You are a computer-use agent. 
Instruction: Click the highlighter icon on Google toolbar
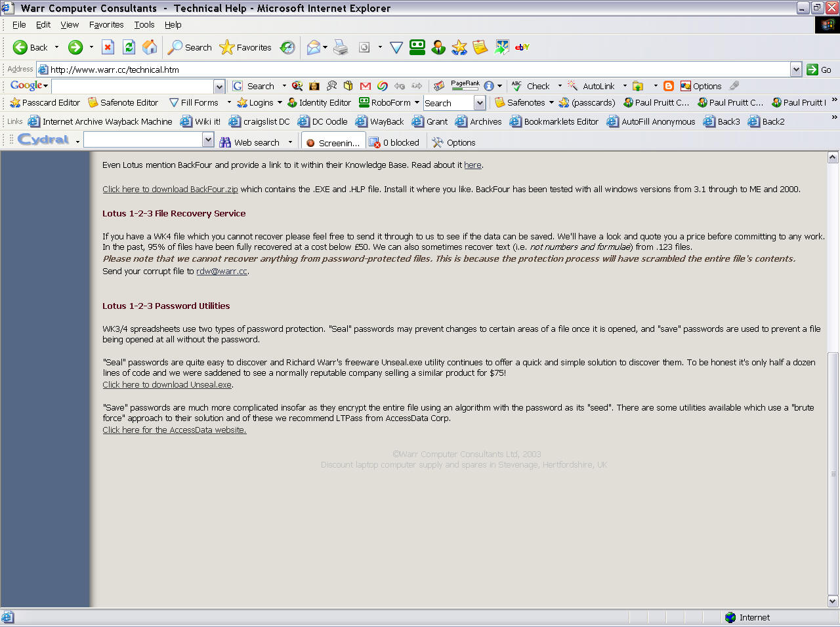pos(734,86)
